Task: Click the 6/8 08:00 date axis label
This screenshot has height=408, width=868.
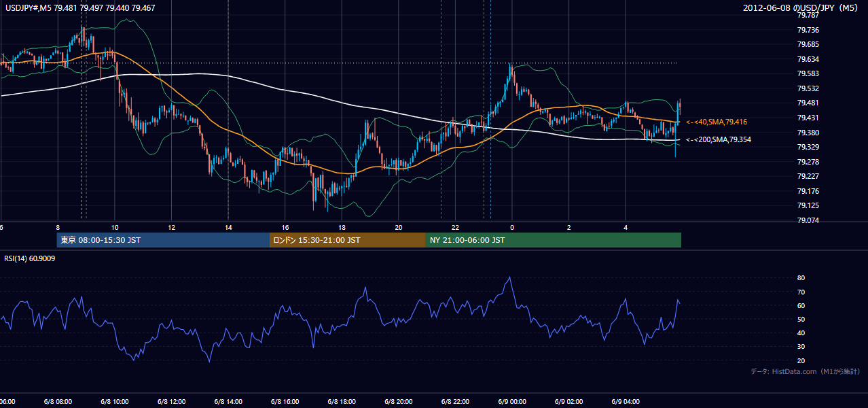Action: 58,402
